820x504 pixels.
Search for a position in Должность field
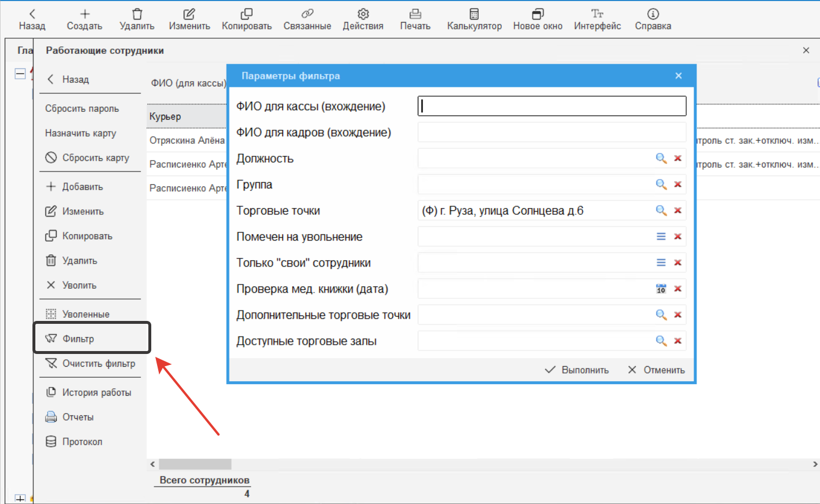pyautogui.click(x=661, y=158)
